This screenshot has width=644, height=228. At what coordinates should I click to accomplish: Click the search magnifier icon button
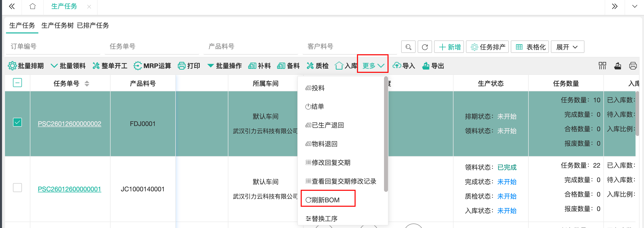coord(408,47)
